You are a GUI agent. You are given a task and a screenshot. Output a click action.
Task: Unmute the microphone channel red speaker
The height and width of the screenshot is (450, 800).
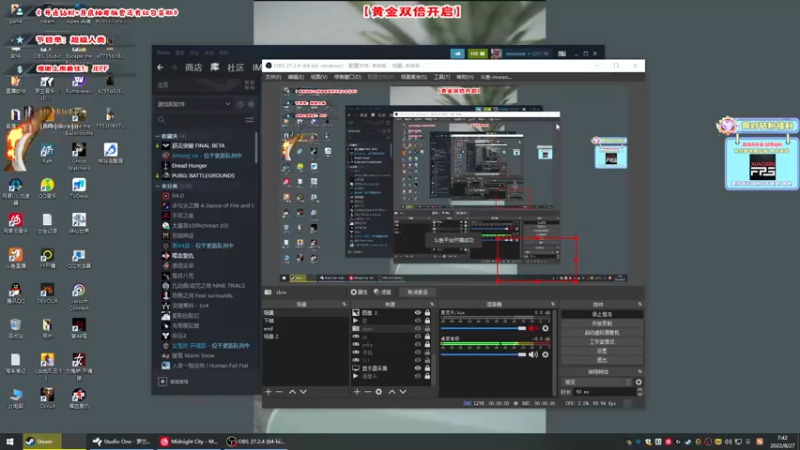pyautogui.click(x=533, y=329)
